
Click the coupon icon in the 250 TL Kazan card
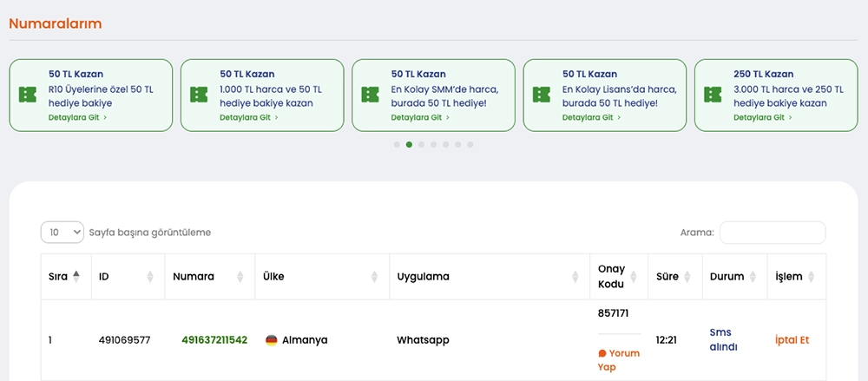point(713,95)
